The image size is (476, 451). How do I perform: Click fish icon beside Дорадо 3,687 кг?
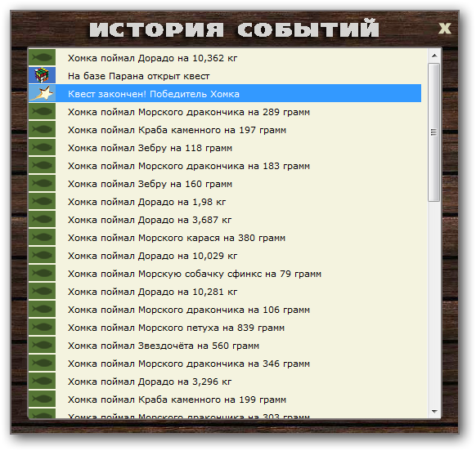coord(43,219)
